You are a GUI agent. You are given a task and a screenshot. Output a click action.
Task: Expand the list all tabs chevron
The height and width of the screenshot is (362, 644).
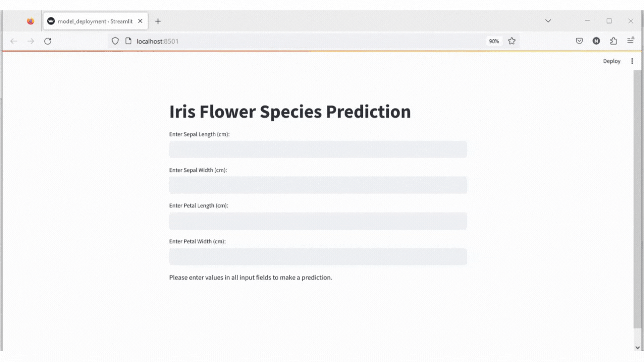pyautogui.click(x=548, y=21)
